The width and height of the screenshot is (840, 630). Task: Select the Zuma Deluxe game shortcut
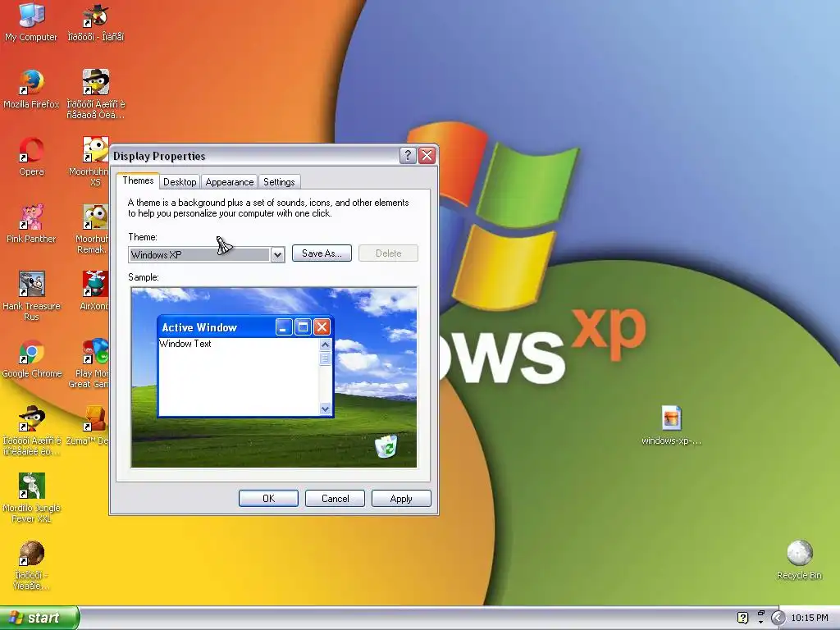tap(89, 426)
